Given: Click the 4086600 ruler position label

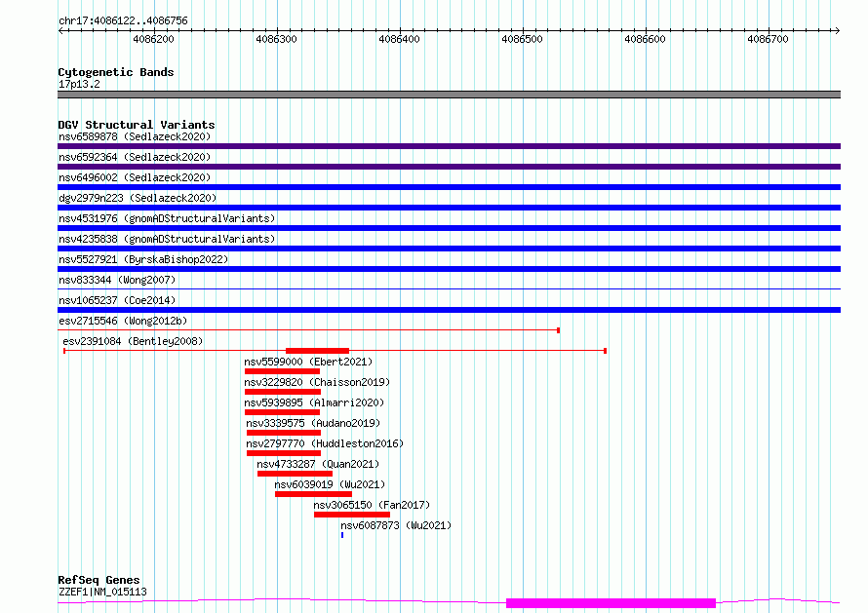Looking at the screenshot, I should 645,39.
